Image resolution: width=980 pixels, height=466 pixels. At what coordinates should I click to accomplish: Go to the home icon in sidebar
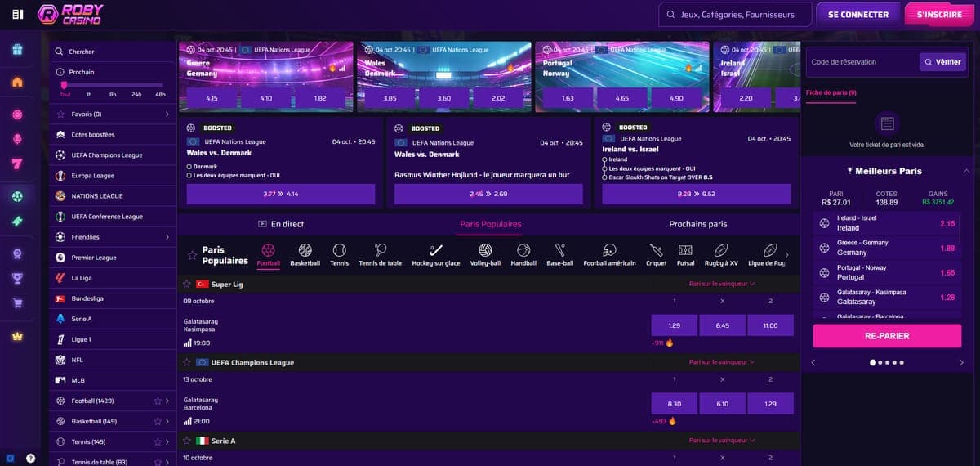[x=17, y=82]
